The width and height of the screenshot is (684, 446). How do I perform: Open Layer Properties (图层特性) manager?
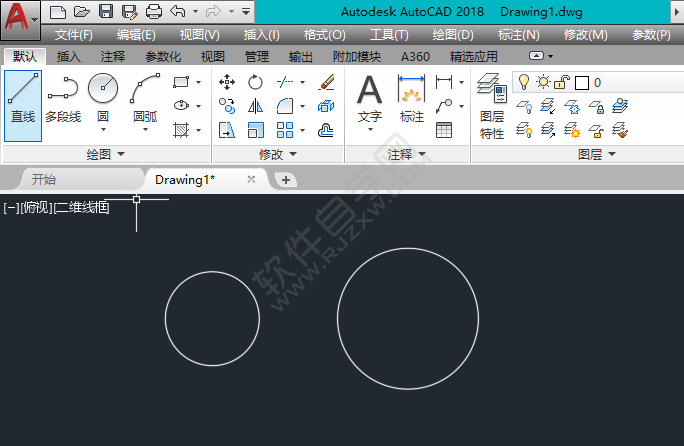pyautogui.click(x=492, y=106)
